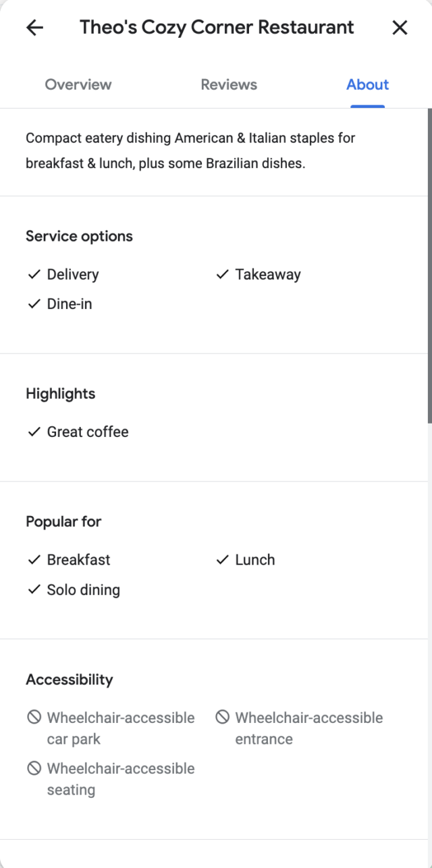The width and height of the screenshot is (432, 868).
Task: Switch to the Reviews tab
Action: [x=228, y=84]
